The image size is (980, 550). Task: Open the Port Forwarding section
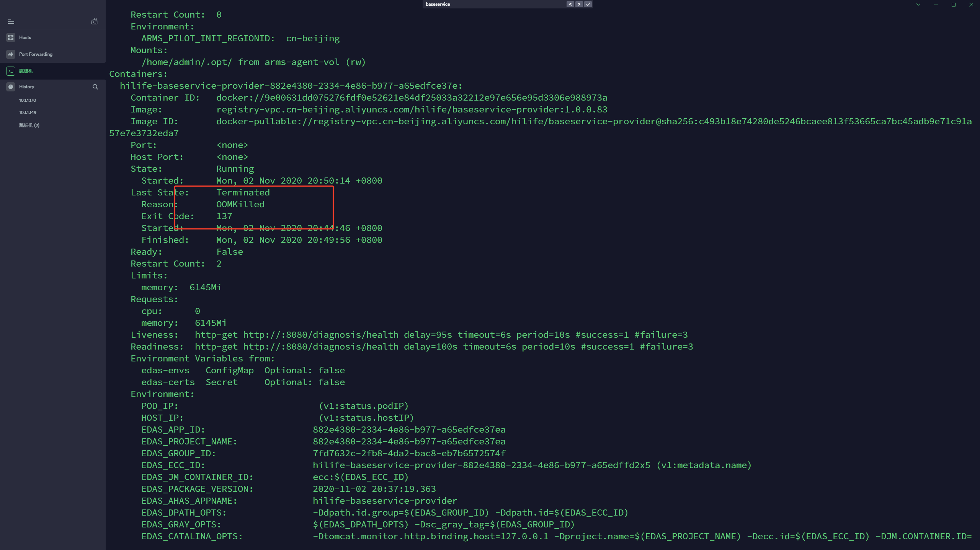coord(36,54)
